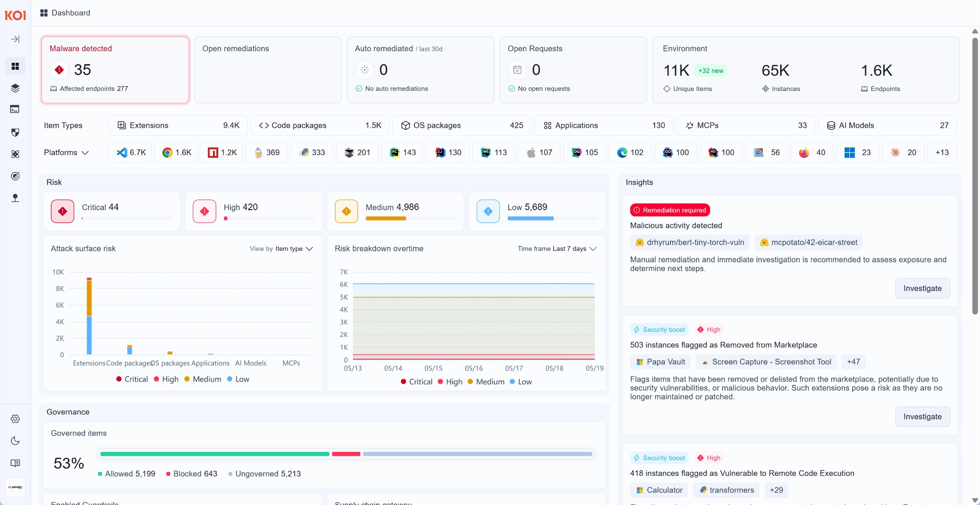Open the Papa Vault extension chip

point(661,362)
